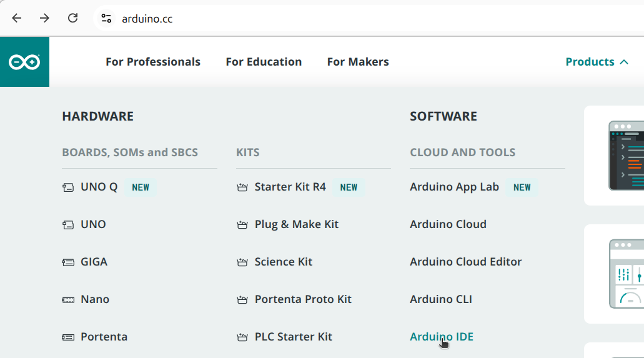Open the Portenta Proto Kit link
Image resolution: width=644 pixels, height=358 pixels.
coord(303,299)
